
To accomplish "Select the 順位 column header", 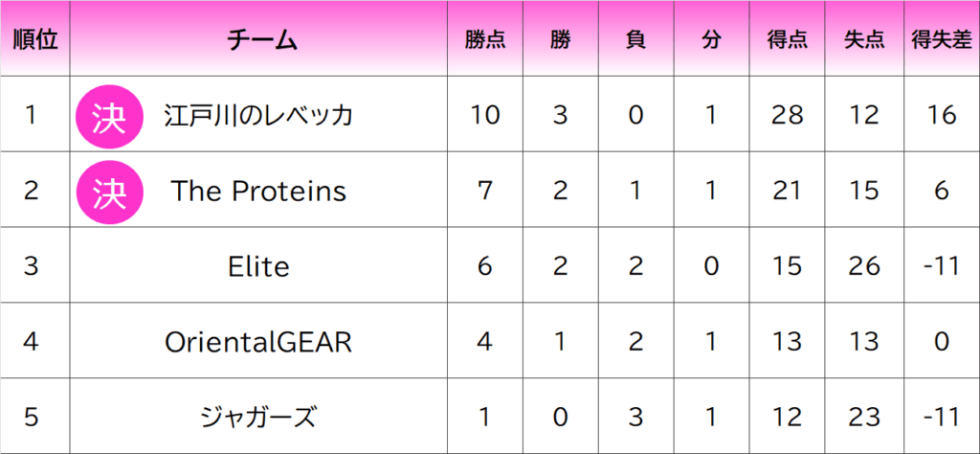I will 34,39.
